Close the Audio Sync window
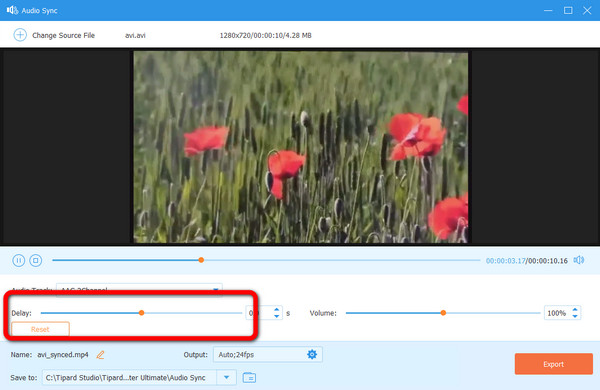This screenshot has height=390, width=600. [587, 10]
